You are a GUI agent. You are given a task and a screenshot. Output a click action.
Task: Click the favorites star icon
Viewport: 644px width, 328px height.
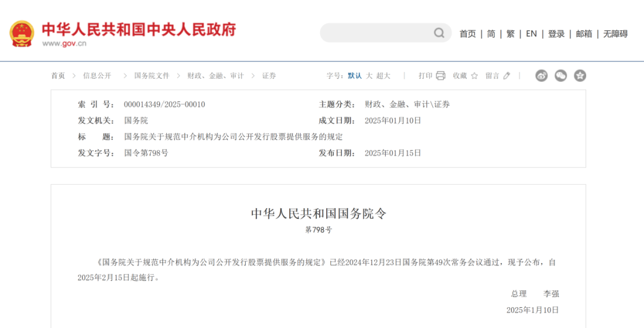pos(475,76)
